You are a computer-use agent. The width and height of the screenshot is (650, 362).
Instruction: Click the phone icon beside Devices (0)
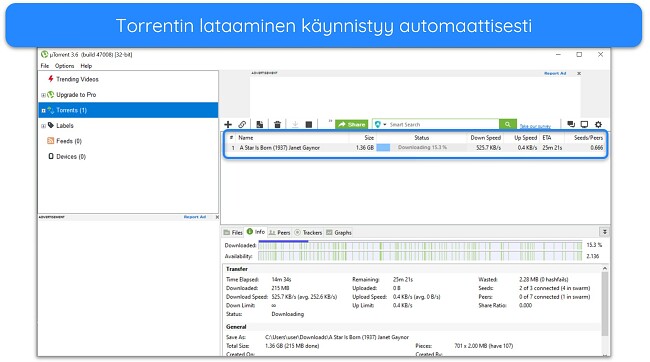51,156
